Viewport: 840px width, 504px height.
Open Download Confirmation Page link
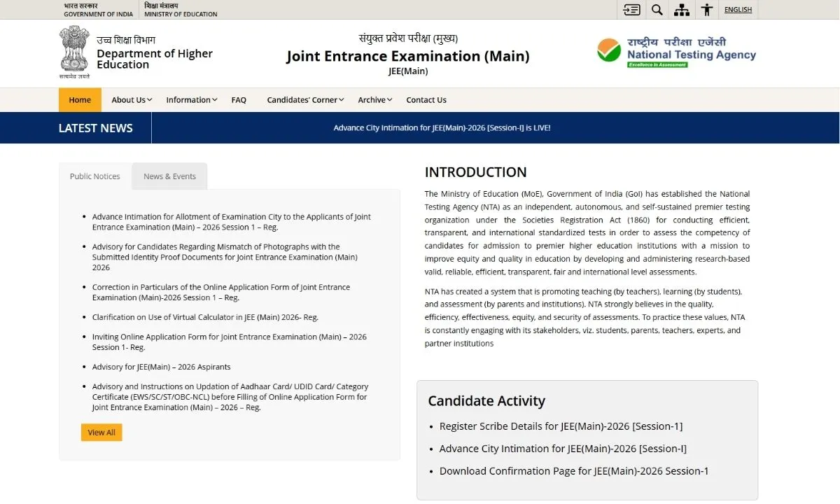(x=574, y=471)
